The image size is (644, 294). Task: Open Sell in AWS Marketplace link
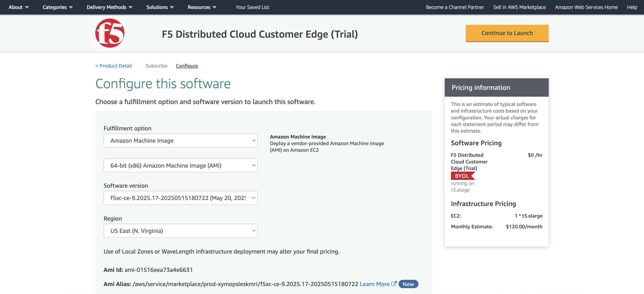pos(519,7)
